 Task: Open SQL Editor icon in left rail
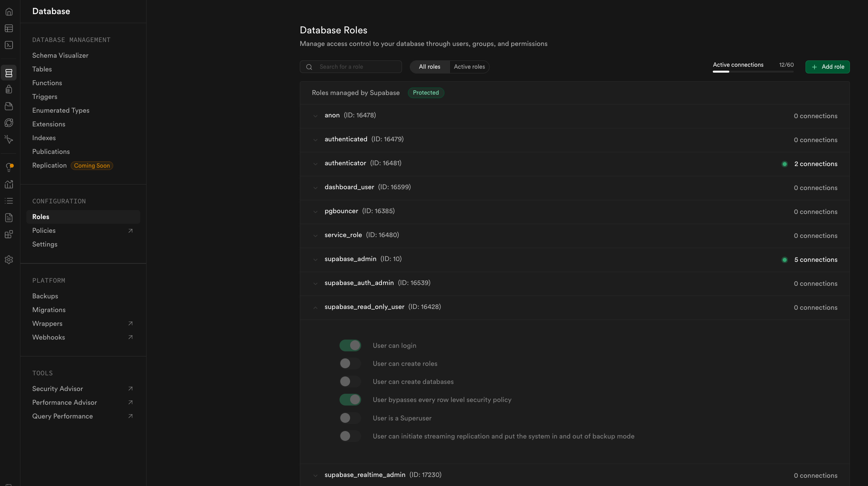click(x=9, y=45)
